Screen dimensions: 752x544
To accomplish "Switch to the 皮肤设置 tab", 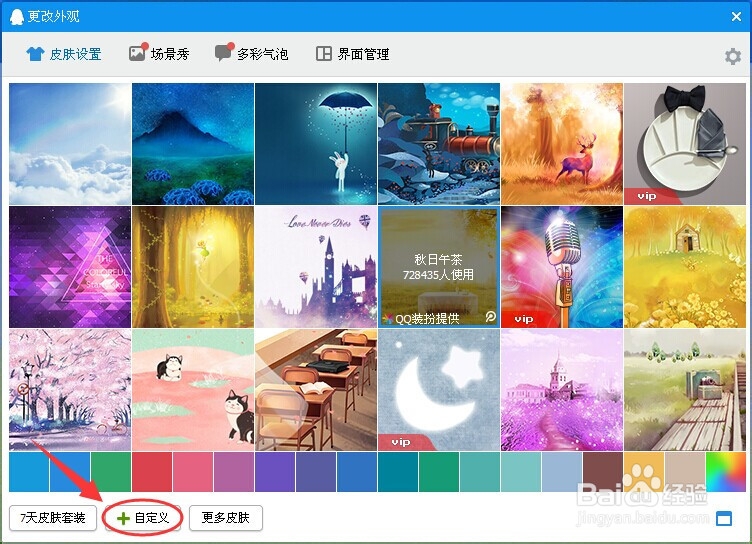I will click(x=64, y=54).
